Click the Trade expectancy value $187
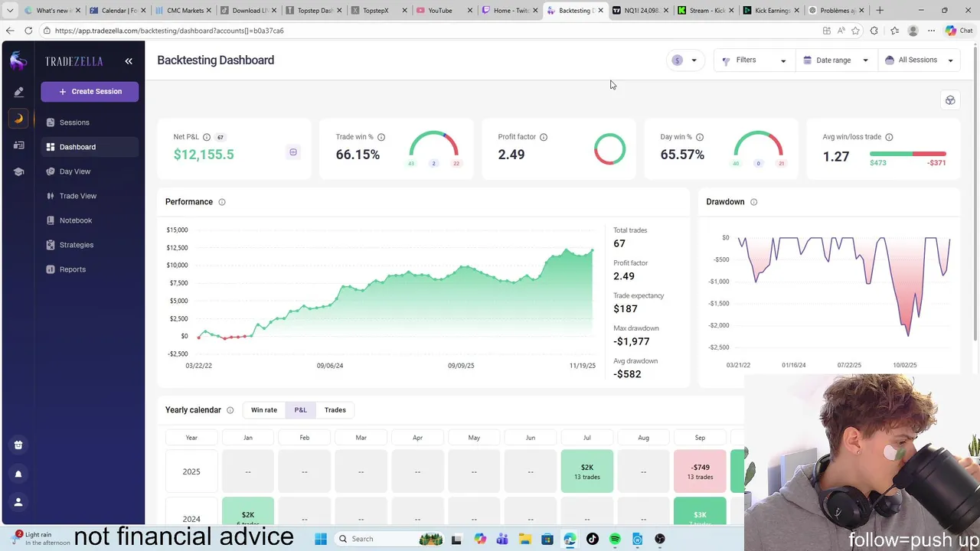The width and height of the screenshot is (980, 551). pyautogui.click(x=626, y=308)
